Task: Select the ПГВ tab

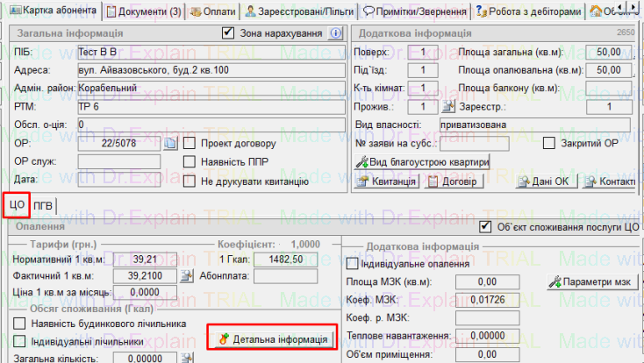Action: tap(44, 205)
